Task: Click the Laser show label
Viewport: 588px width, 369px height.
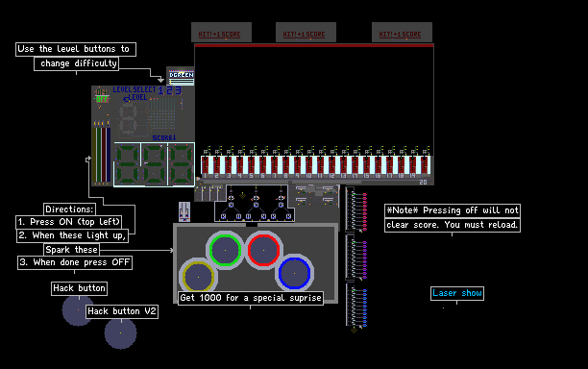Action: pos(457,293)
